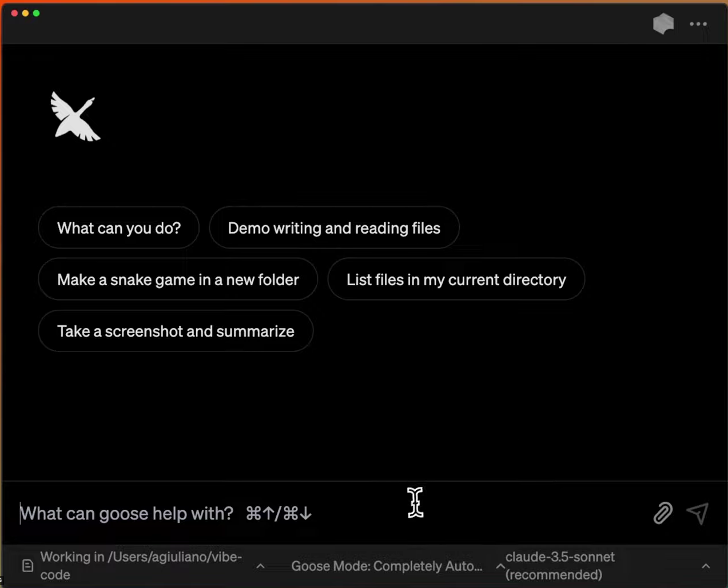The width and height of the screenshot is (728, 588).
Task: Expand chevron at far right of status bar
Action: coord(706,566)
